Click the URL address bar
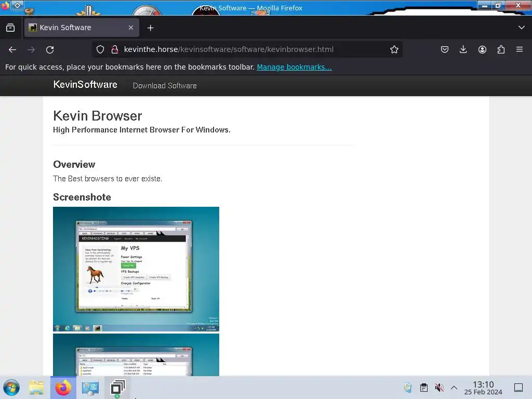This screenshot has width=532, height=399. pyautogui.click(x=248, y=49)
